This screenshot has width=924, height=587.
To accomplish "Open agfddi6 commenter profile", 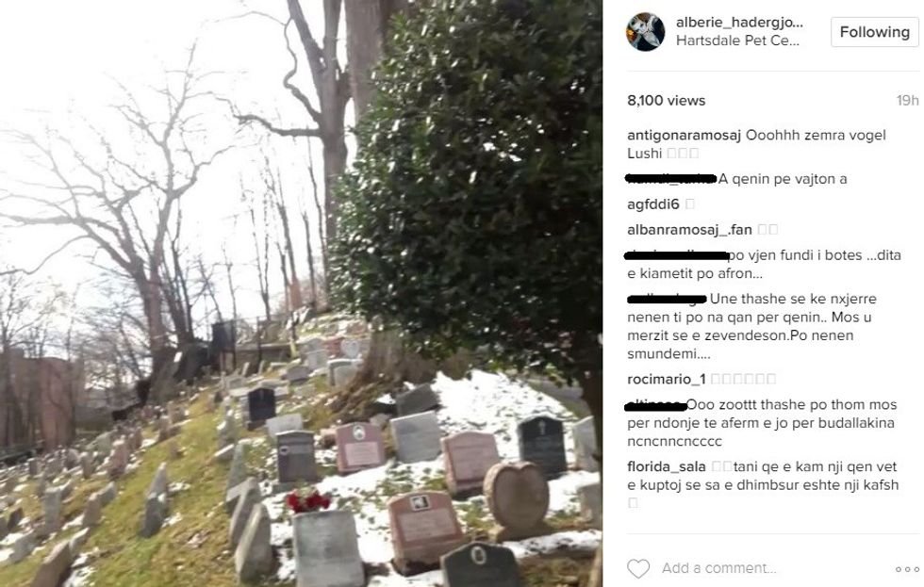I will tap(652, 204).
